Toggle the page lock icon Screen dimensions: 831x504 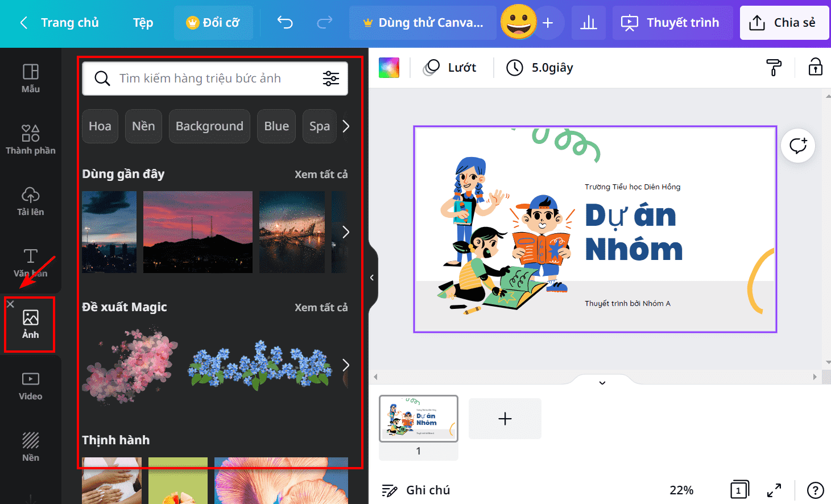816,67
